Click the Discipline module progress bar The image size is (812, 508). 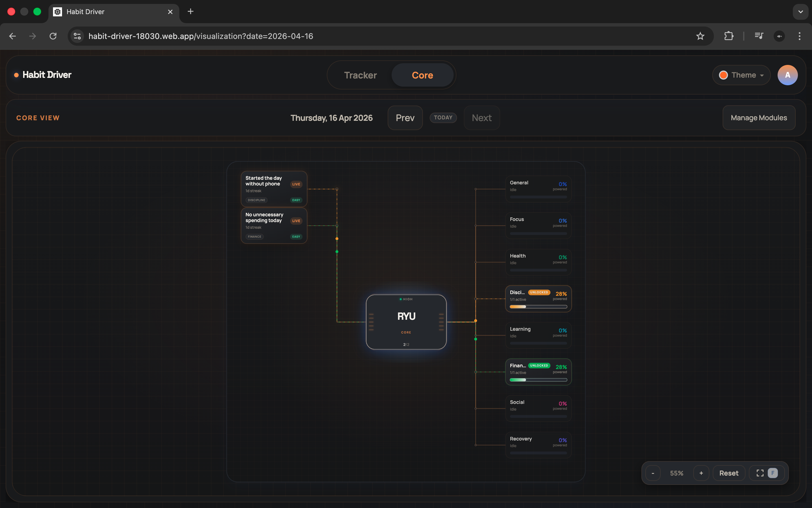[538, 307]
